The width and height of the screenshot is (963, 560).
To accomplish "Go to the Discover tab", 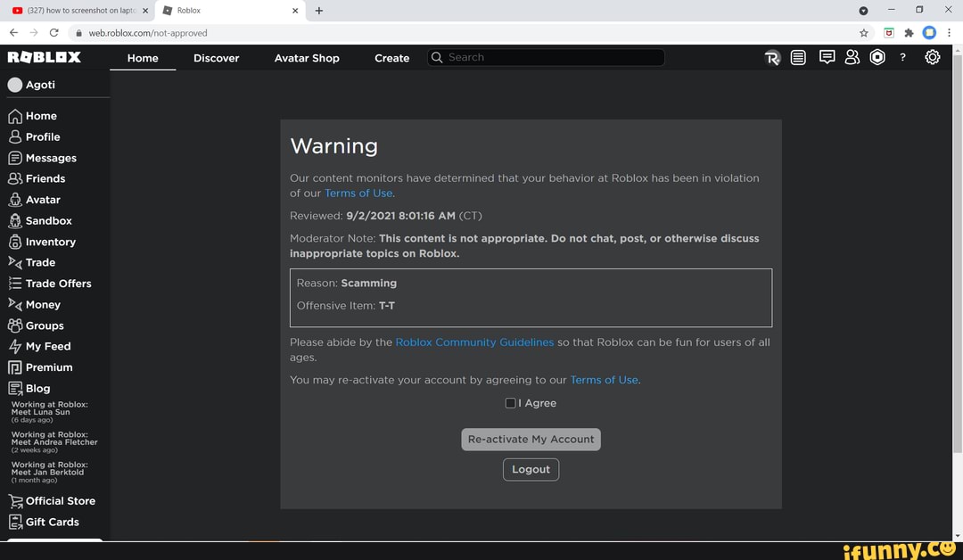I will [x=216, y=58].
